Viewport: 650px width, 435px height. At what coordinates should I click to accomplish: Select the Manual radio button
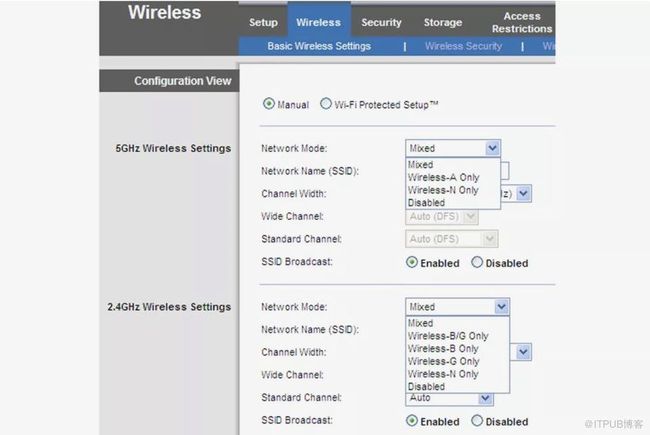pyautogui.click(x=268, y=104)
